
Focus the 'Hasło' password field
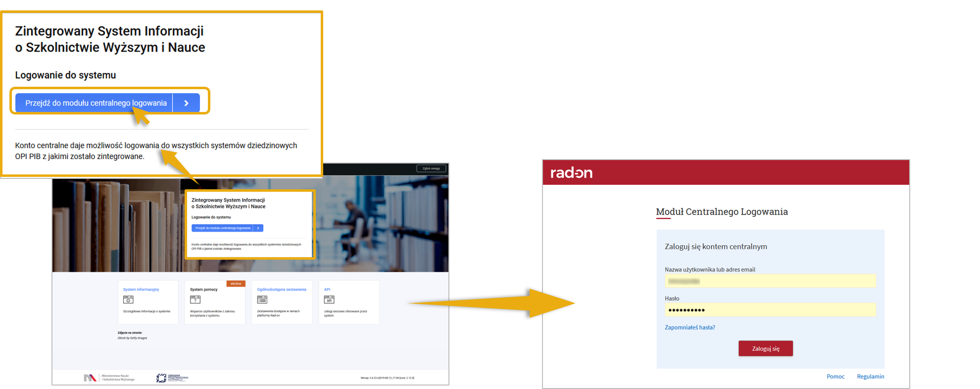(770, 310)
